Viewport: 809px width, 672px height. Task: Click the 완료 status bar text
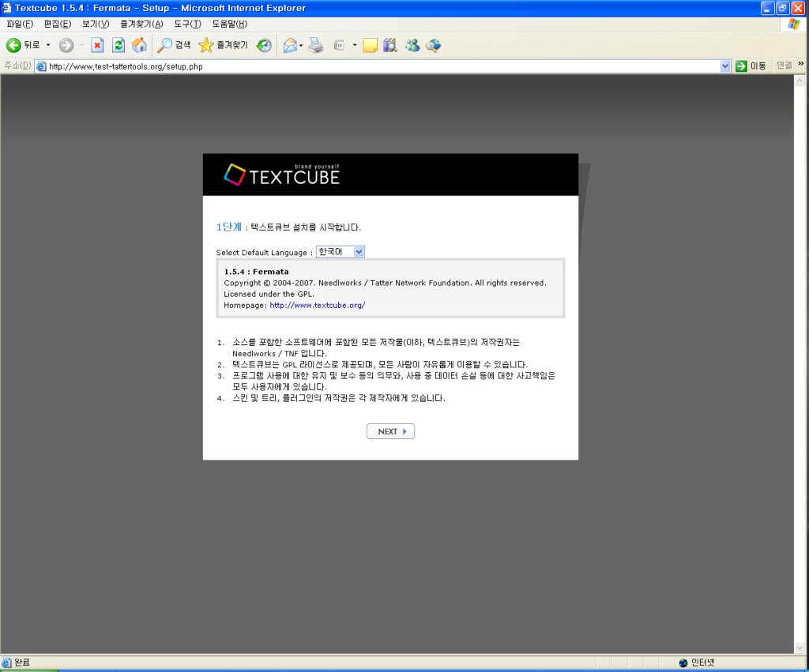click(x=22, y=663)
